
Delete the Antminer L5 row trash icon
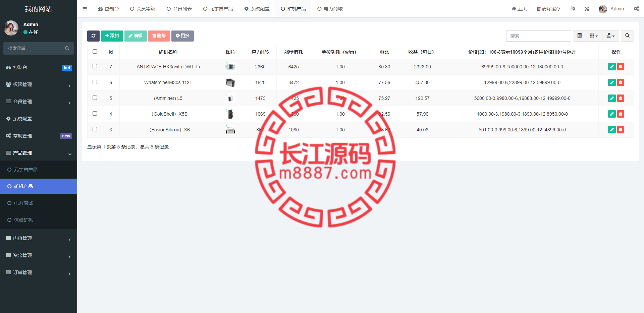621,98
